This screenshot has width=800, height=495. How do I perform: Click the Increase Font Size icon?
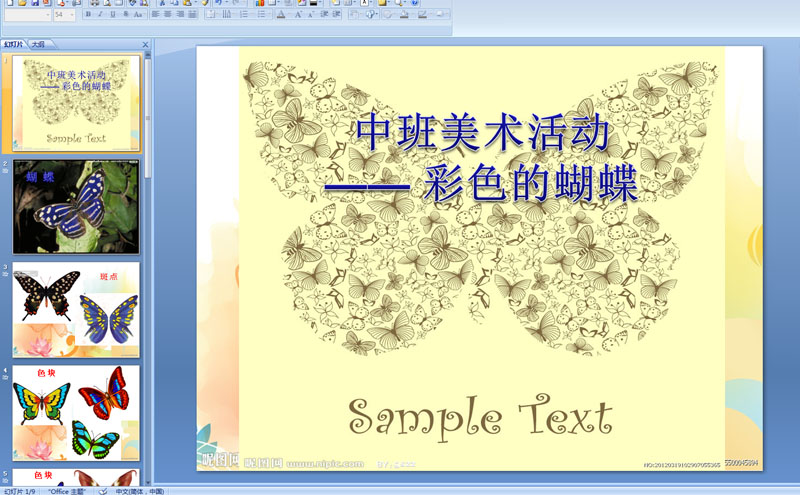298,14
